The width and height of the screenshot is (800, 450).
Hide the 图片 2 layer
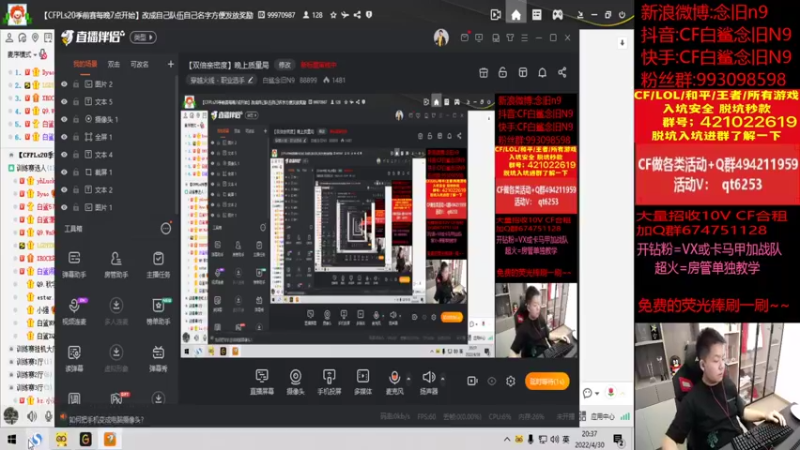[x=64, y=84]
